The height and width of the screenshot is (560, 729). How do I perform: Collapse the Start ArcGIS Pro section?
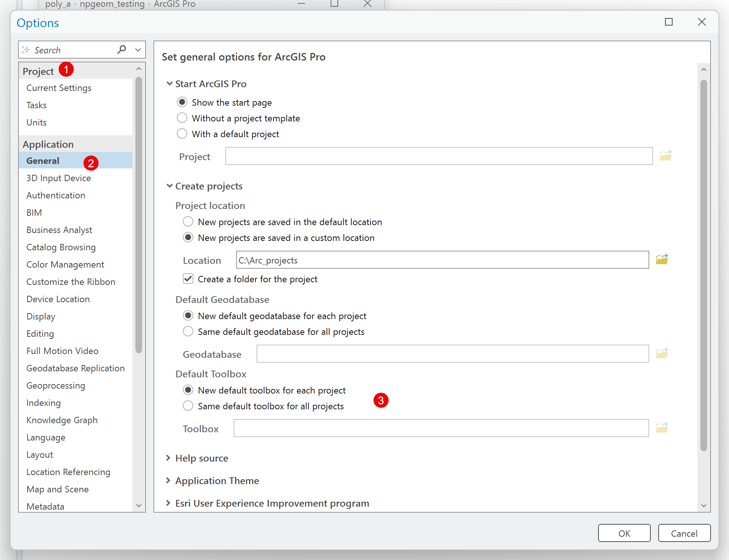pos(169,83)
